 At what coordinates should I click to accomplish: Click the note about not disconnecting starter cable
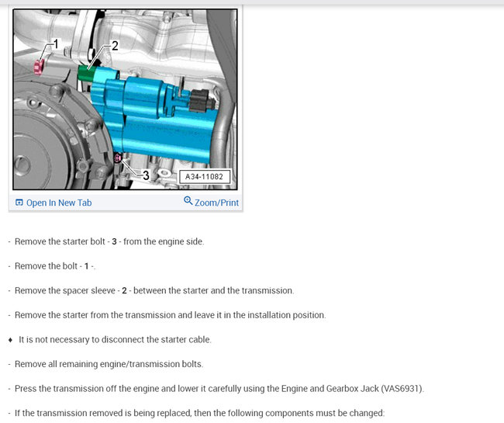[x=115, y=339]
